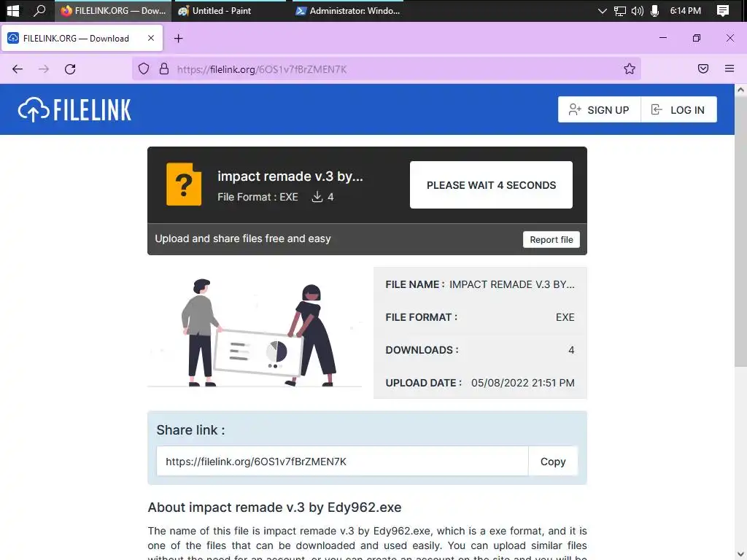Switch to the Administrator PowerShell taskbar window
747x560 pixels.
(348, 10)
